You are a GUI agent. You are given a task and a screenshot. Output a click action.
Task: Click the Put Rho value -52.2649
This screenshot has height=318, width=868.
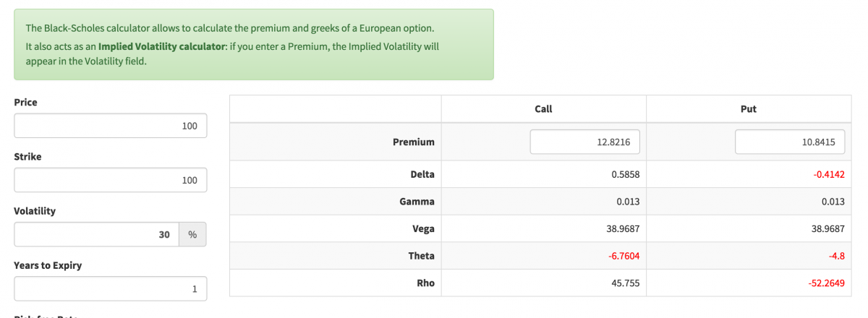[x=826, y=283]
